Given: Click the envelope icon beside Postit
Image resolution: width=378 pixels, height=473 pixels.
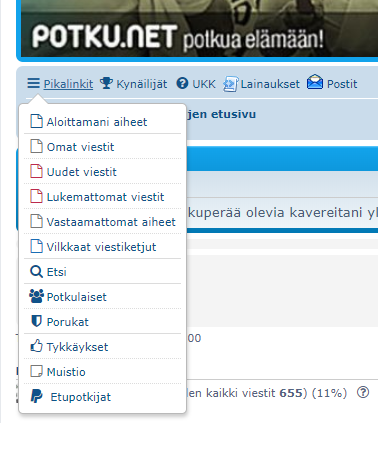Looking at the screenshot, I should pos(315,82).
